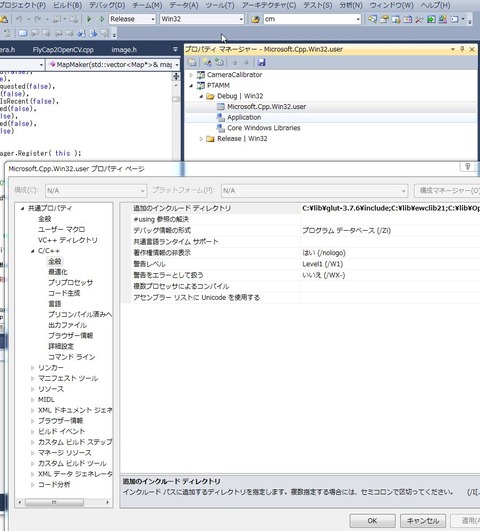This screenshot has height=531, width=480.
Task: Click the デバッグ情報の形式 value cell
Action: click(390, 231)
